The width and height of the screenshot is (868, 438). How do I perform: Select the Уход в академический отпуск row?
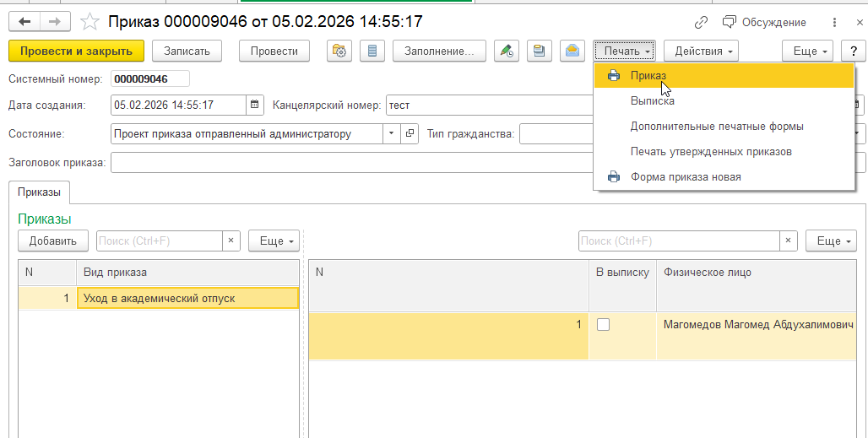click(x=186, y=298)
